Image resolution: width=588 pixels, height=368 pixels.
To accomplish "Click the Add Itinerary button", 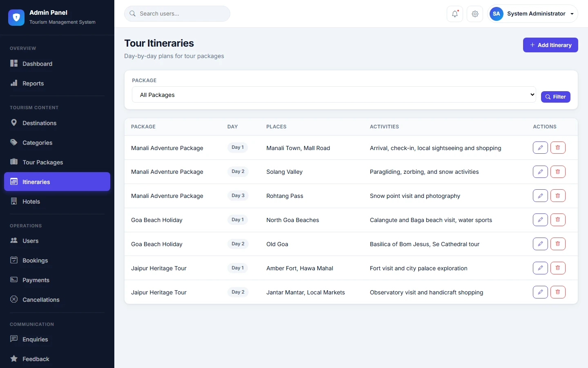I will coord(550,45).
